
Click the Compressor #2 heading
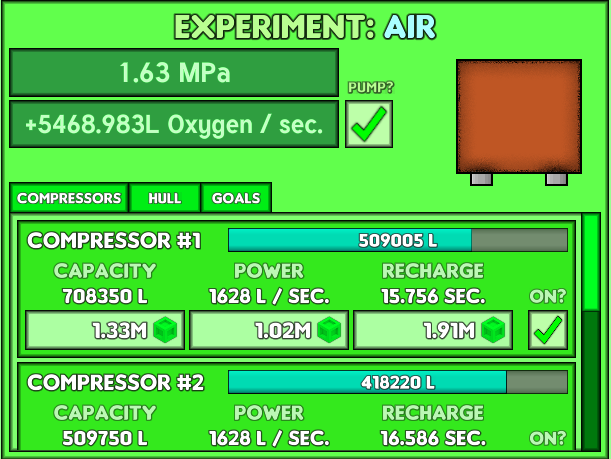[115, 382]
